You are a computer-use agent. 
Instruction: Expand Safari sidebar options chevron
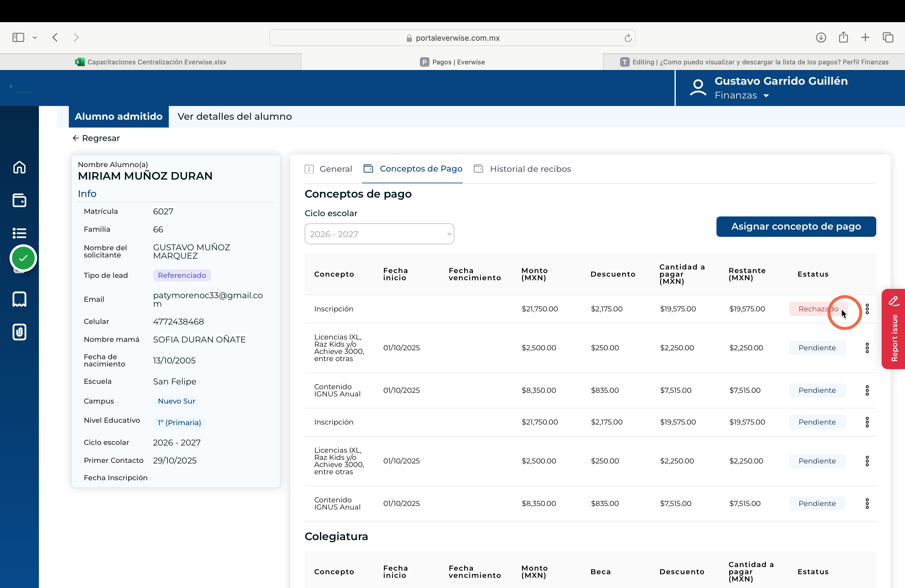[x=35, y=38]
